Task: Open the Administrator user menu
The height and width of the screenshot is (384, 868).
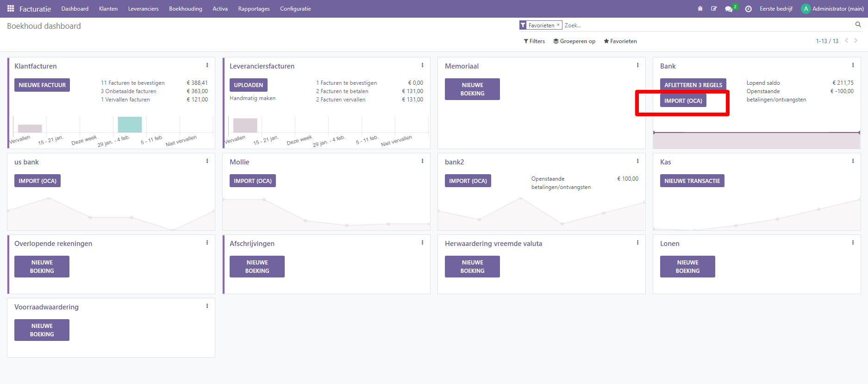Action: click(x=832, y=9)
